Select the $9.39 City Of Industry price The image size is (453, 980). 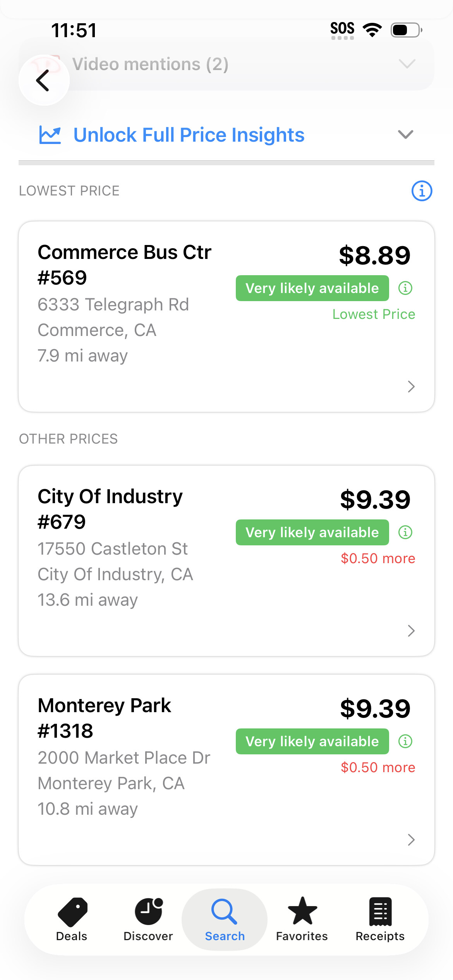click(375, 499)
